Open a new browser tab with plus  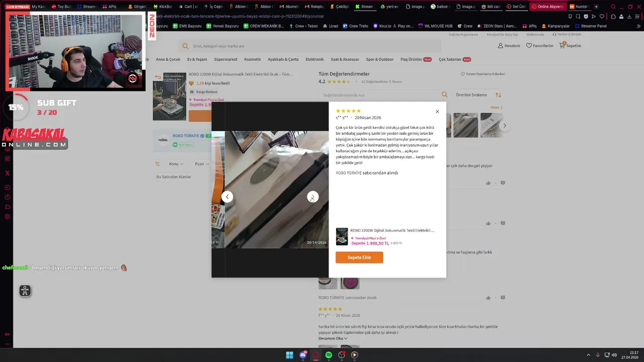[x=596, y=7]
